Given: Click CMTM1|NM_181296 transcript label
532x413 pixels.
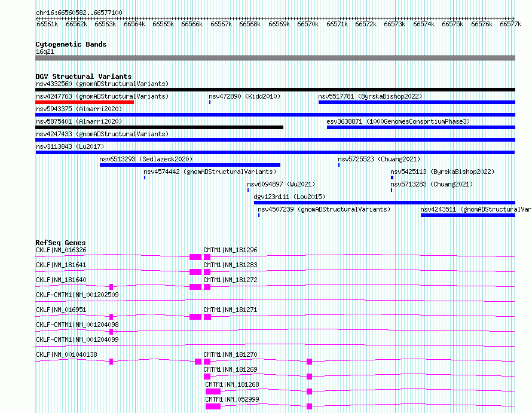Looking at the screenshot, I should click(x=230, y=250).
